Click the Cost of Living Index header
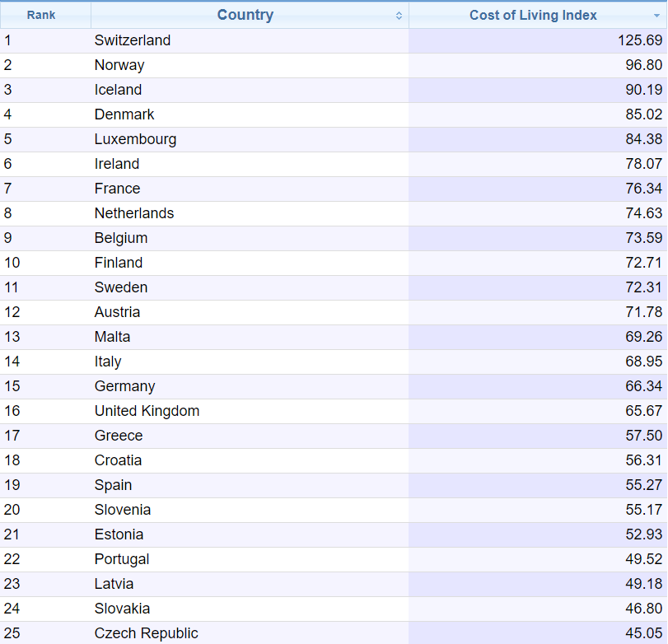Screen dimensions: 668x644 point(533,15)
